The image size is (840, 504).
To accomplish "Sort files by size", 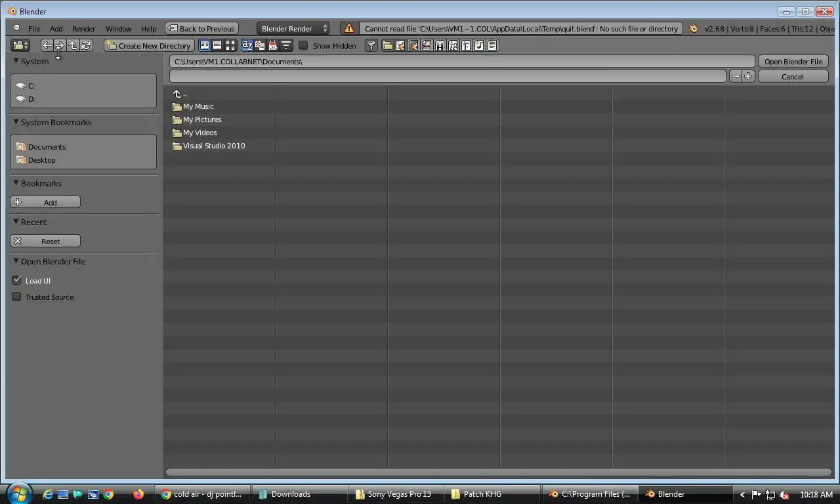I will click(x=286, y=45).
